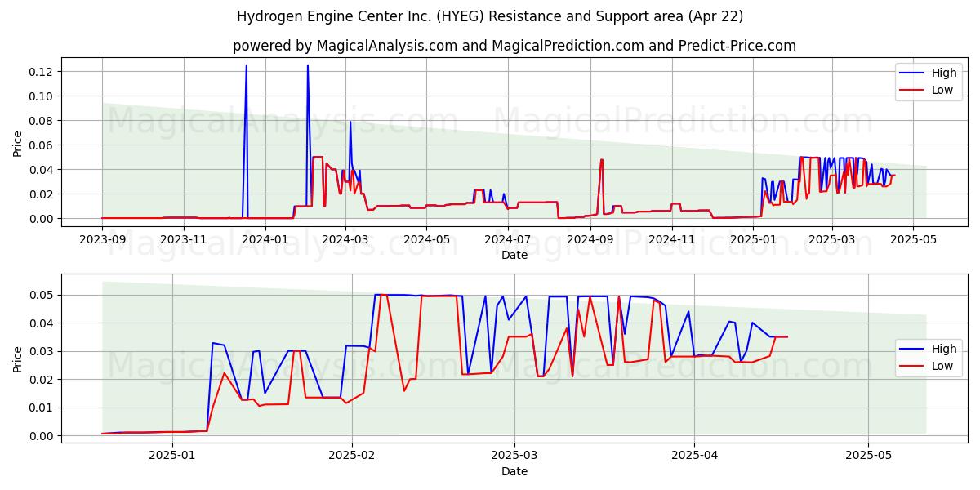Click the 0.06 price tick on upper chart

(42, 145)
